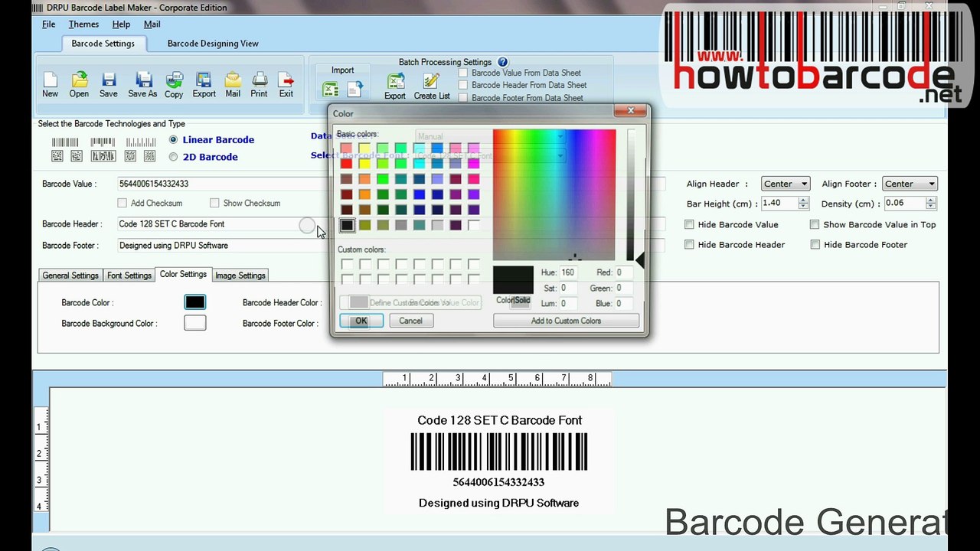Open Batch Processing Settings help icon

[x=503, y=62]
